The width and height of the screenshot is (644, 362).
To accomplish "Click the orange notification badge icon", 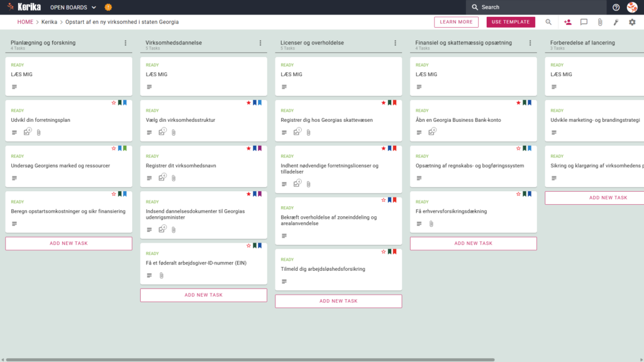I will click(x=108, y=7).
